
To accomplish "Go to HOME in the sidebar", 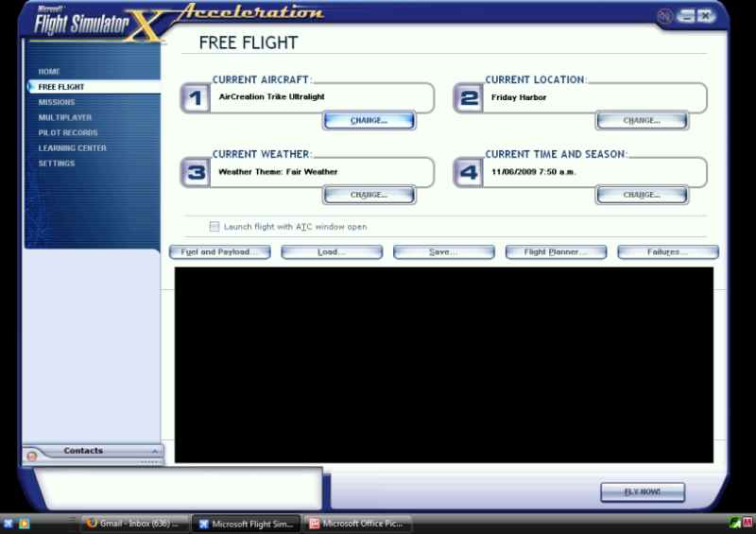I will tap(49, 72).
